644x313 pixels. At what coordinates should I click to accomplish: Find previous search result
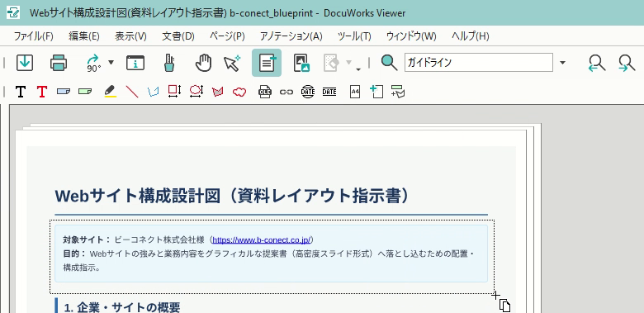[x=597, y=64]
